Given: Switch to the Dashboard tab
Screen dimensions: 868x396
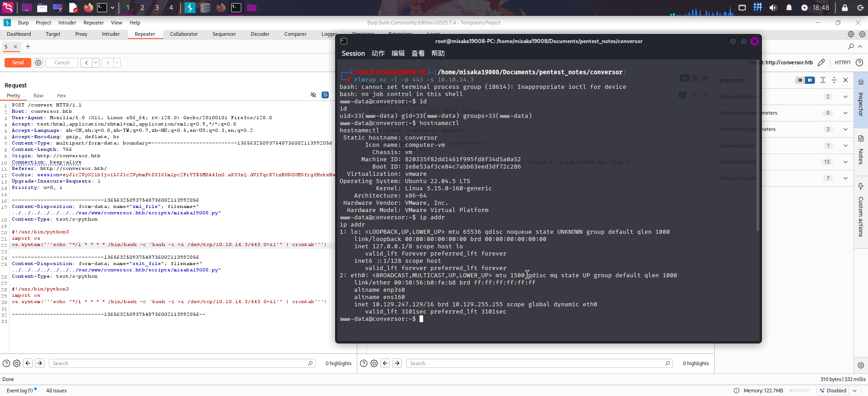Looking at the screenshot, I should click(x=19, y=34).
